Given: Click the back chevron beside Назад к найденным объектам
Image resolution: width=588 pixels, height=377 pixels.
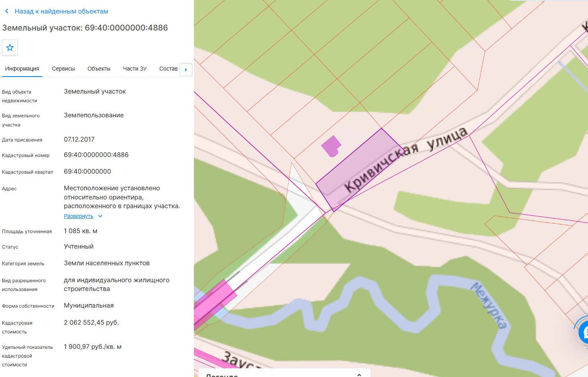Looking at the screenshot, I should (7, 11).
